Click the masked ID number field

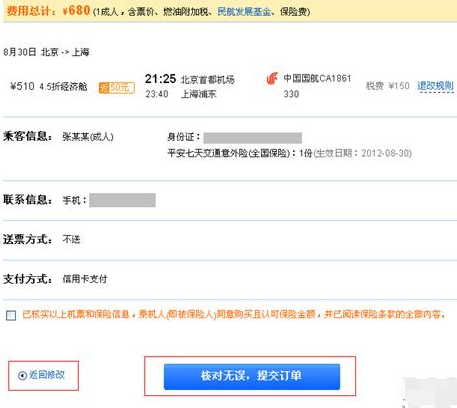pos(253,138)
